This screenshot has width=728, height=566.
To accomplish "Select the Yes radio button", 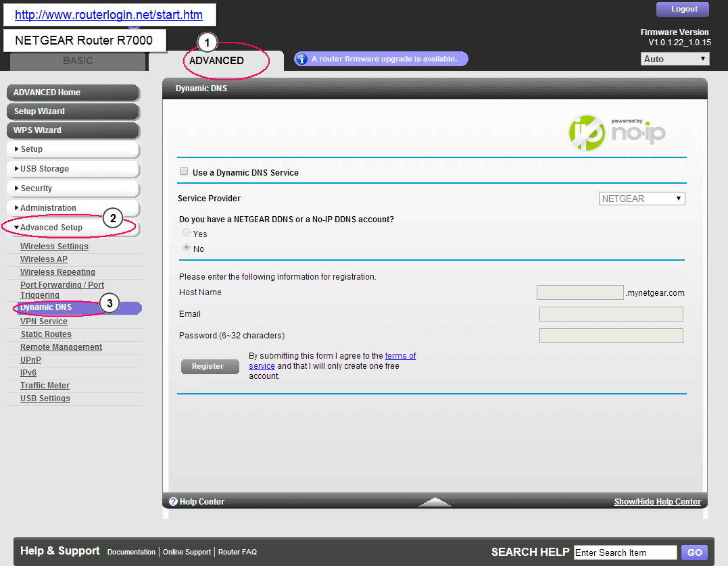I will pyautogui.click(x=187, y=232).
